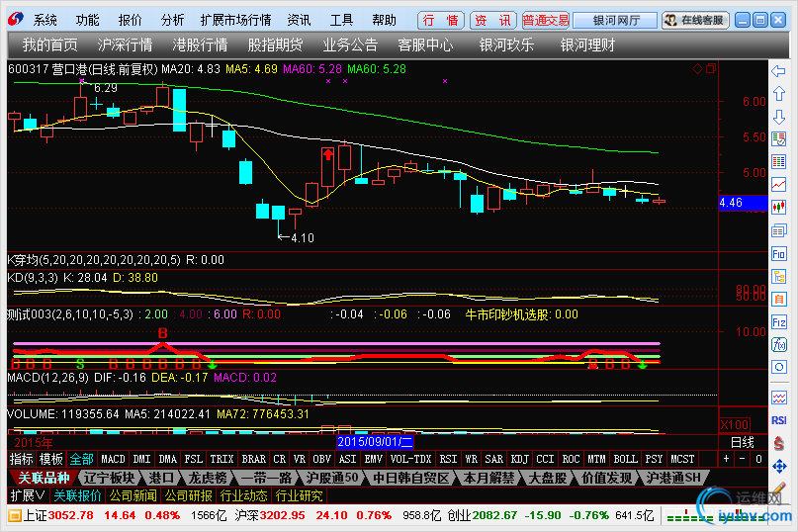The width and height of the screenshot is (798, 532).
Task: Open 银河理财 tab
Action: [x=587, y=44]
